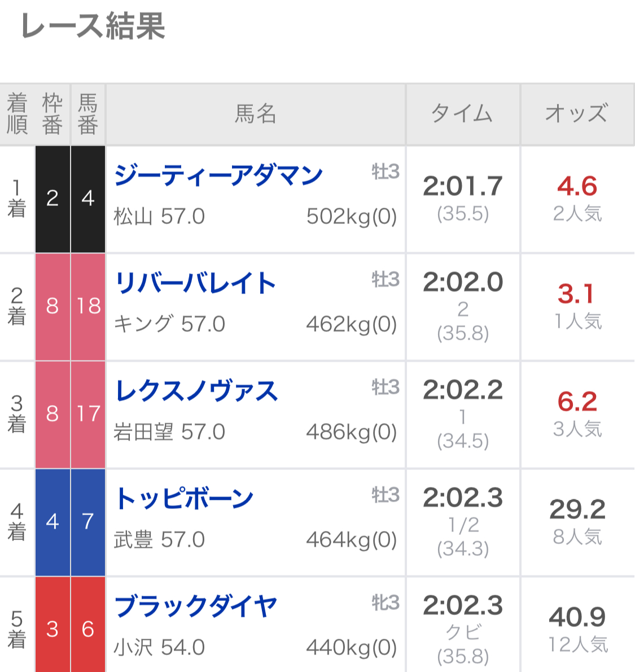Open the トッピボーン horse details
The width and height of the screenshot is (635, 672).
pos(184,499)
